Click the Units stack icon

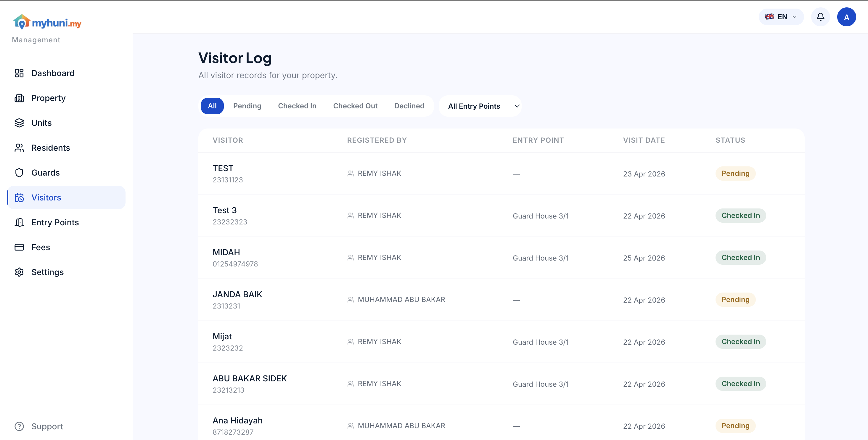click(19, 123)
